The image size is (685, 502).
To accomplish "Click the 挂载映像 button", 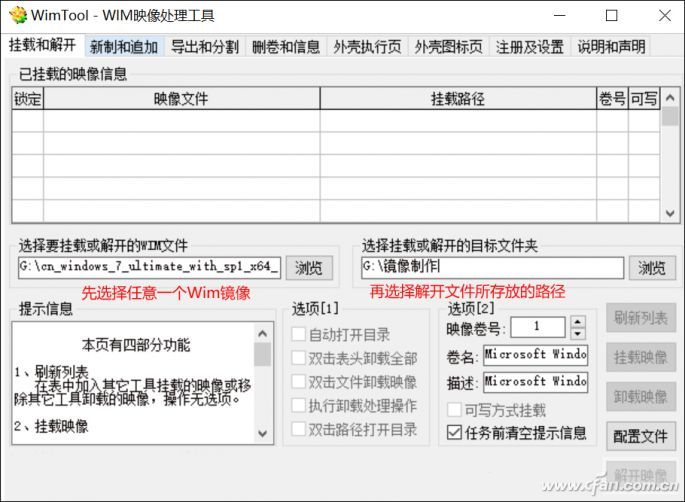I will pos(641,357).
